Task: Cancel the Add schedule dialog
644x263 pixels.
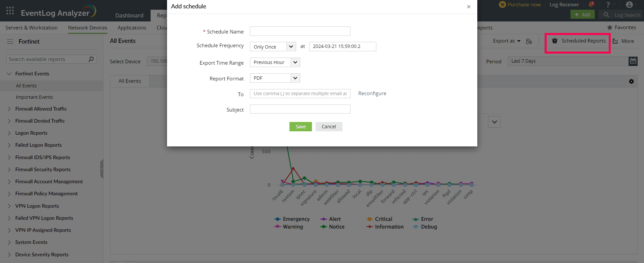Action: [x=329, y=127]
